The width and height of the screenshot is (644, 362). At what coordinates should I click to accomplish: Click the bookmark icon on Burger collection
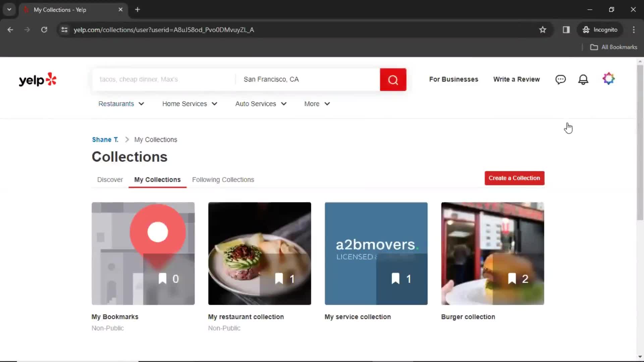[512, 278]
